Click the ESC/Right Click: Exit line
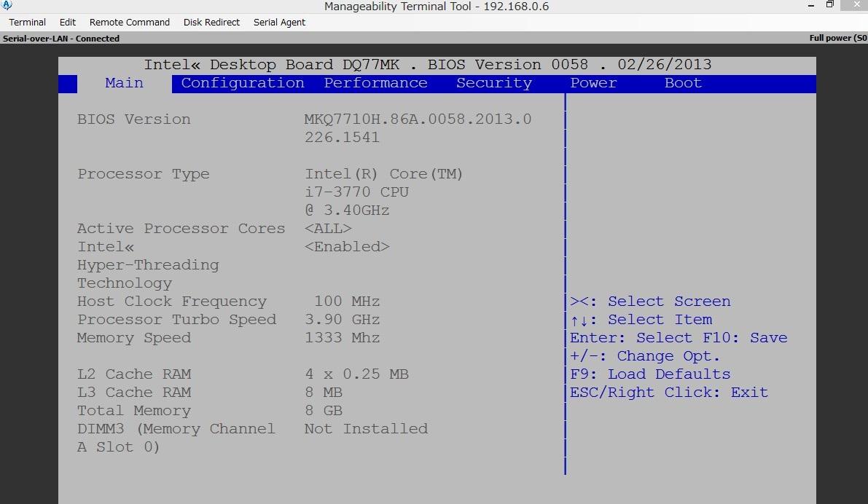This screenshot has height=504, width=868. pyautogui.click(x=669, y=393)
